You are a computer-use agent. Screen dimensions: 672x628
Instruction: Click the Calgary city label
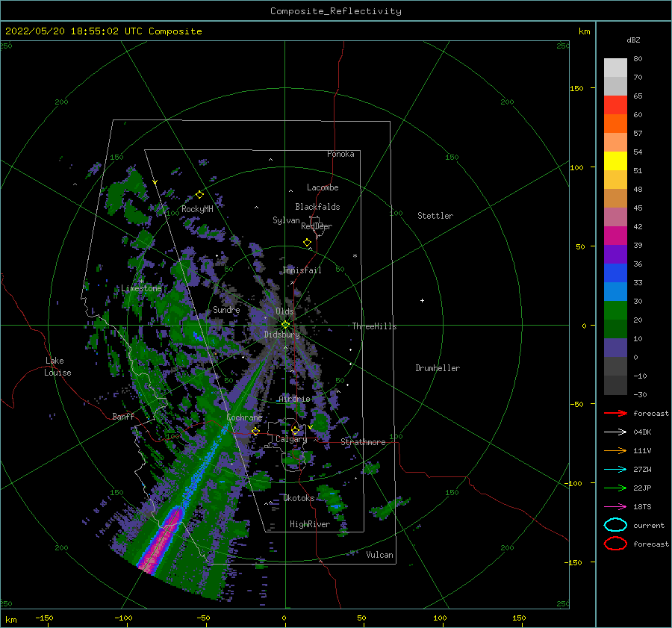[291, 439]
